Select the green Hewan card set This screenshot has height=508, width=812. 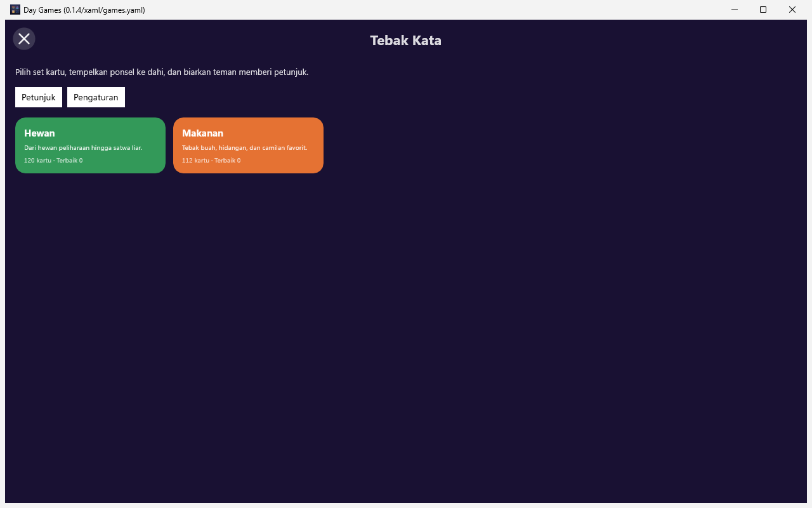click(90, 145)
